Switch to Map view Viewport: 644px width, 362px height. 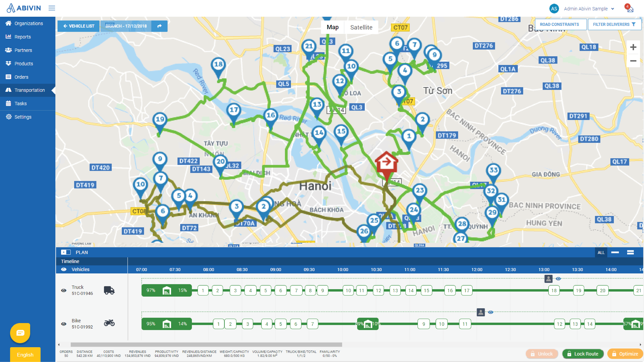pyautogui.click(x=332, y=27)
